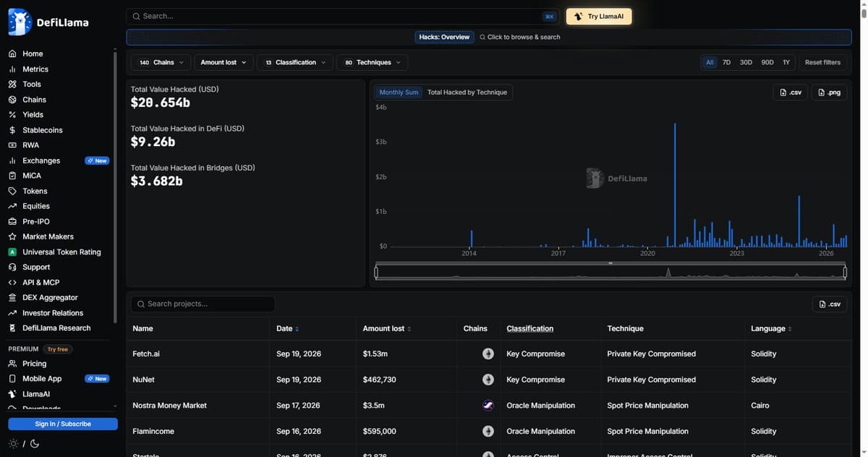Open the API & MCP page

[41, 283]
